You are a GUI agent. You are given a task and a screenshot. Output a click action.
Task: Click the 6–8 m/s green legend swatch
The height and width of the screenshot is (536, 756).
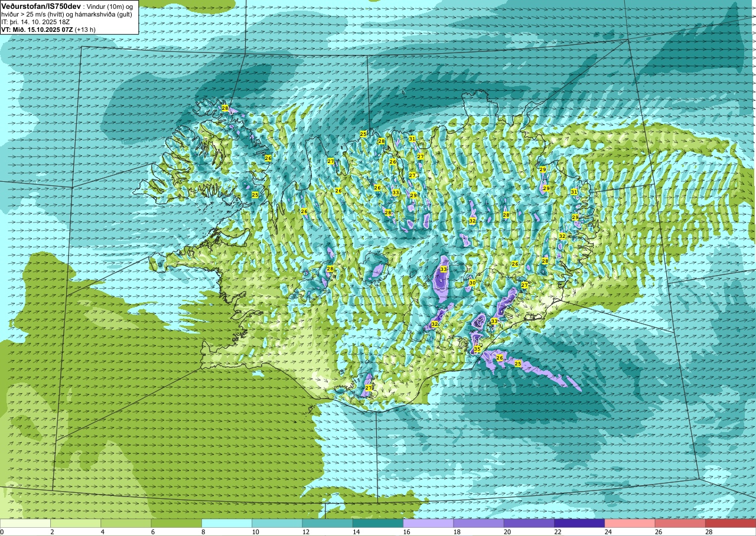coord(177,523)
